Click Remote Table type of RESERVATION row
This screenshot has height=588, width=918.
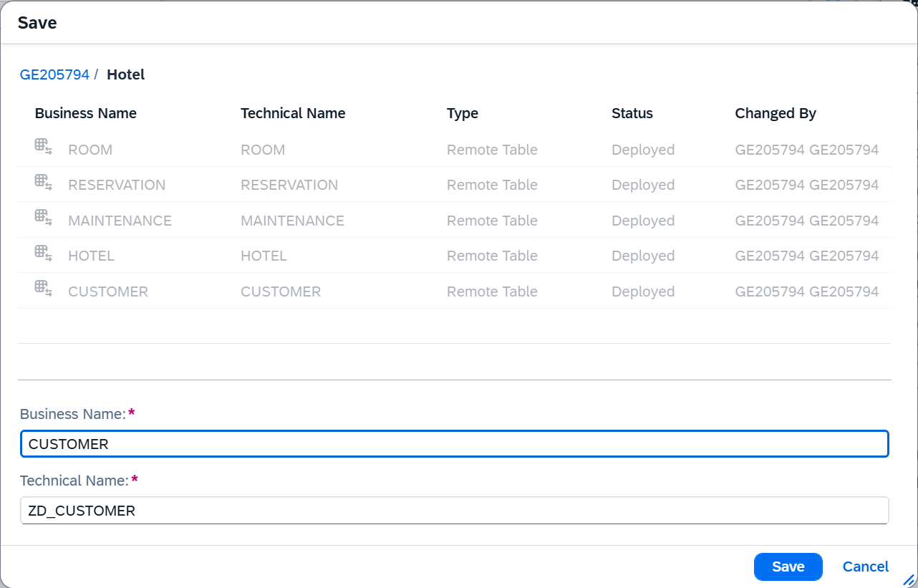pos(492,185)
